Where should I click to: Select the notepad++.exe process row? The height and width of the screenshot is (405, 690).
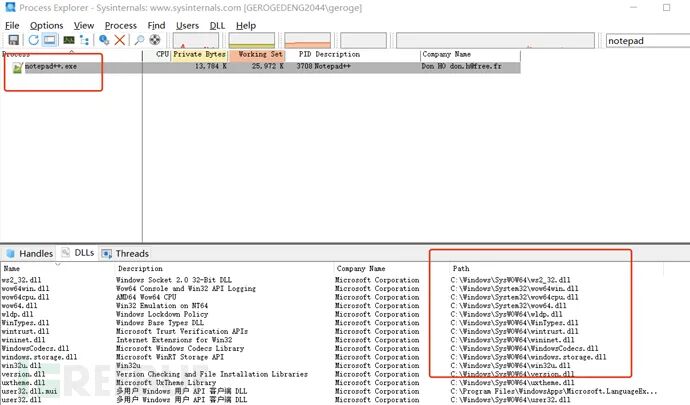(261, 66)
